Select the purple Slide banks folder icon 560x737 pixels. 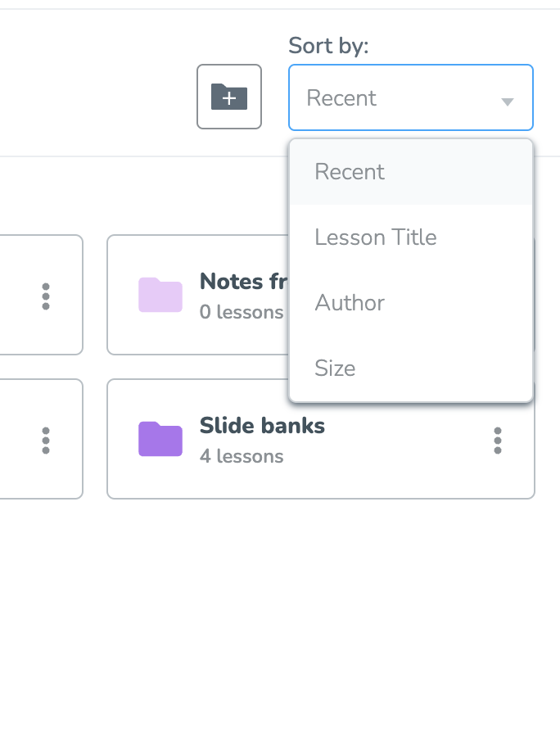pyautogui.click(x=160, y=439)
